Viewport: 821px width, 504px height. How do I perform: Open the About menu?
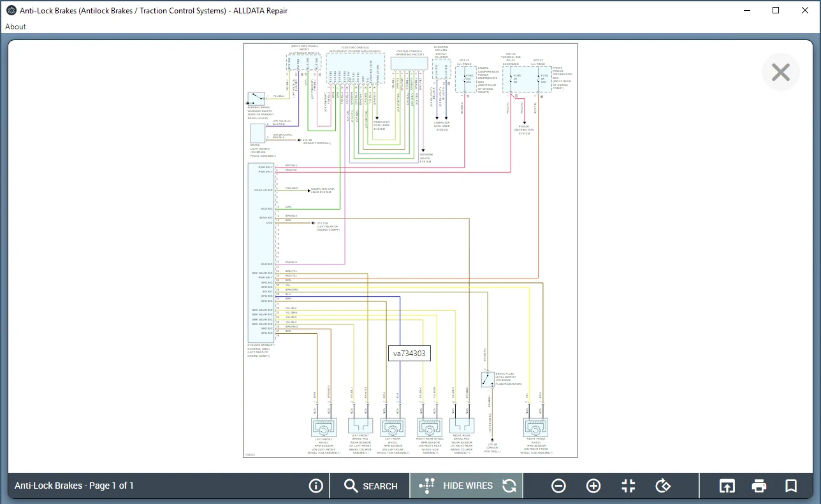pyautogui.click(x=15, y=27)
